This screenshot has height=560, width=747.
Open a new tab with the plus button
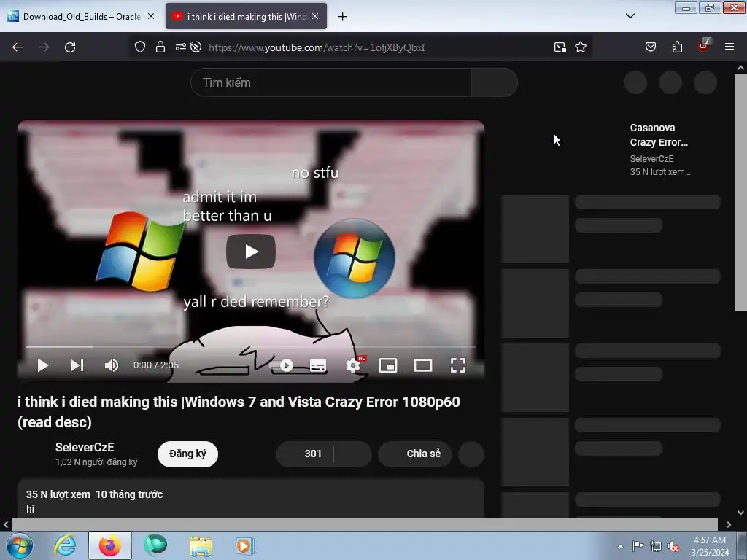coord(343,17)
